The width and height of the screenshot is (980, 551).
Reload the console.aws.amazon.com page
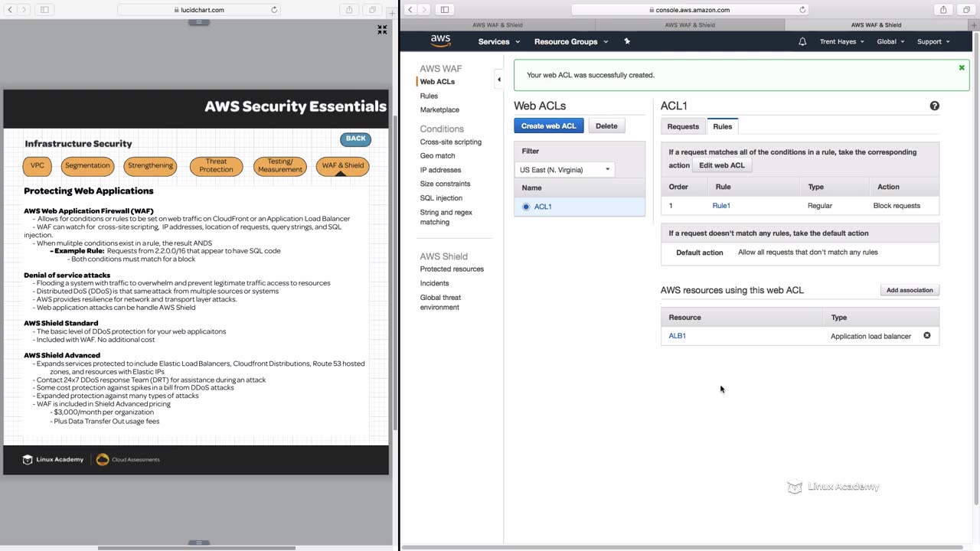[x=802, y=10]
